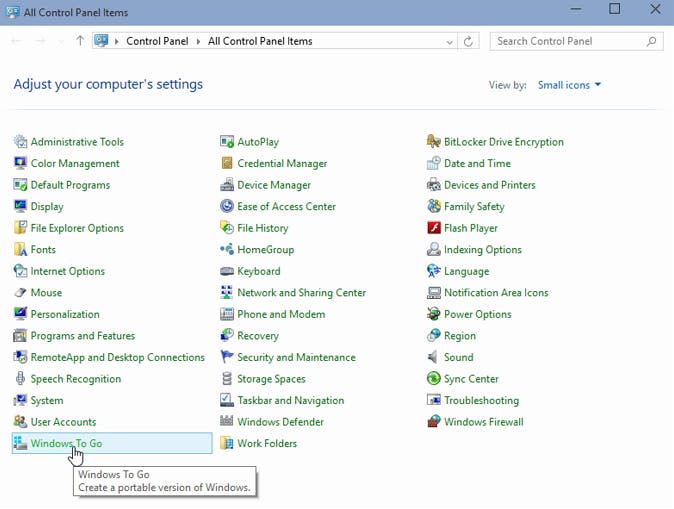Click the Speech Recognition microphone icon
Screen dimensions: 674x509
(x=20, y=378)
